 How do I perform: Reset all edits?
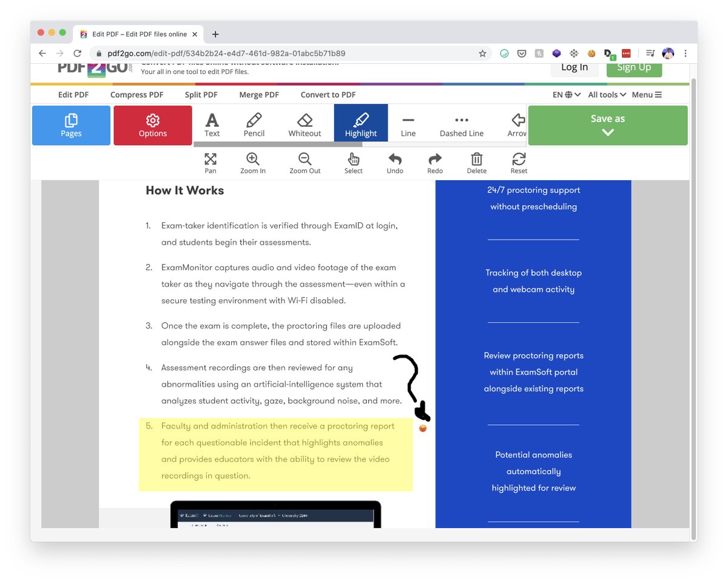(x=519, y=163)
